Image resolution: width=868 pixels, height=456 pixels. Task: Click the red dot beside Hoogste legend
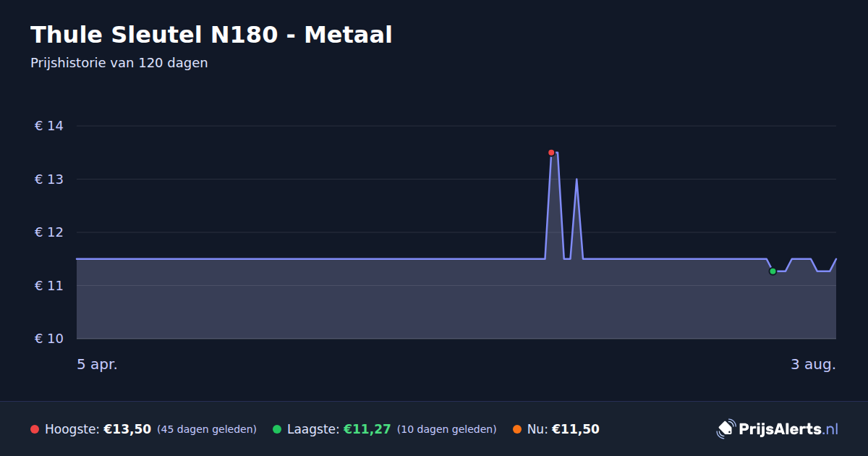[x=35, y=429]
